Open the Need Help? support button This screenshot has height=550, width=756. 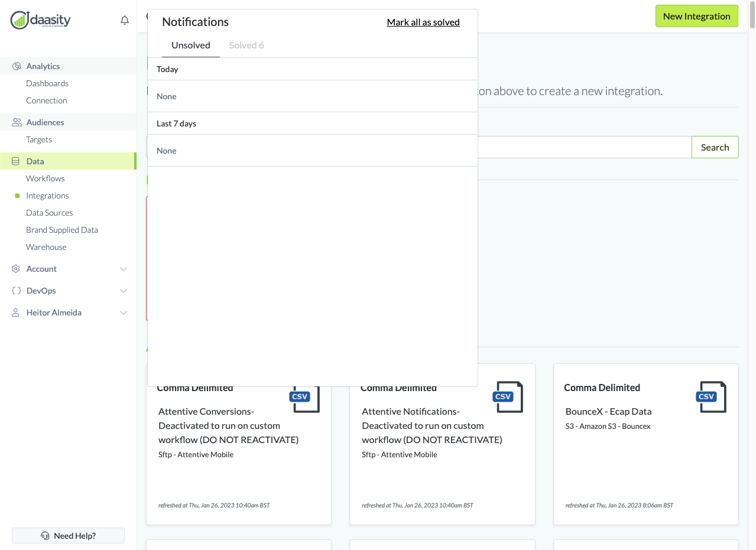click(68, 536)
